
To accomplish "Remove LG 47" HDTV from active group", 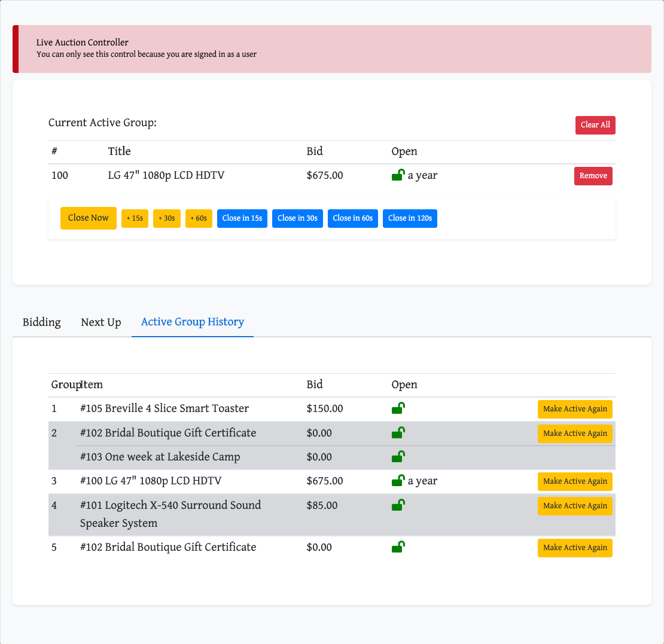I will click(593, 176).
